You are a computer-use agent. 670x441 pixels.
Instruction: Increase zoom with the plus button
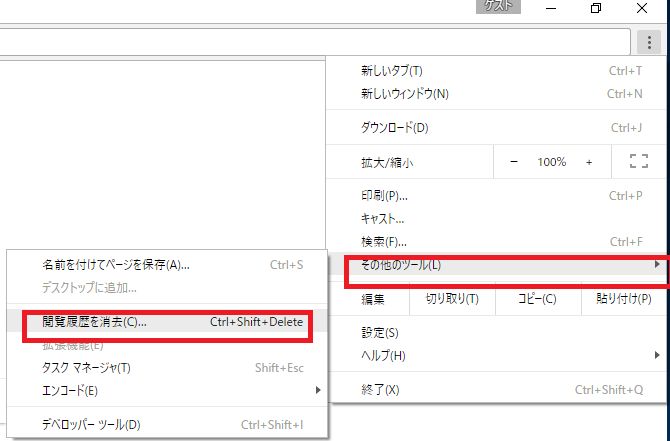point(589,161)
